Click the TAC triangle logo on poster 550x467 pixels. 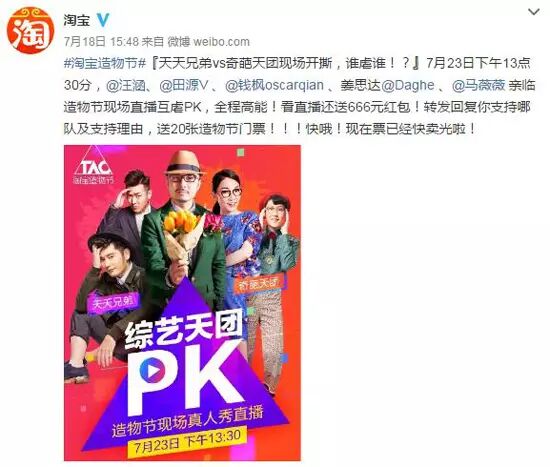(93, 166)
